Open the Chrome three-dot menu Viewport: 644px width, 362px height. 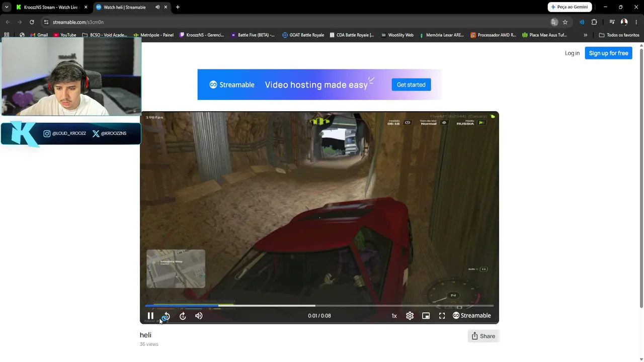tap(636, 22)
